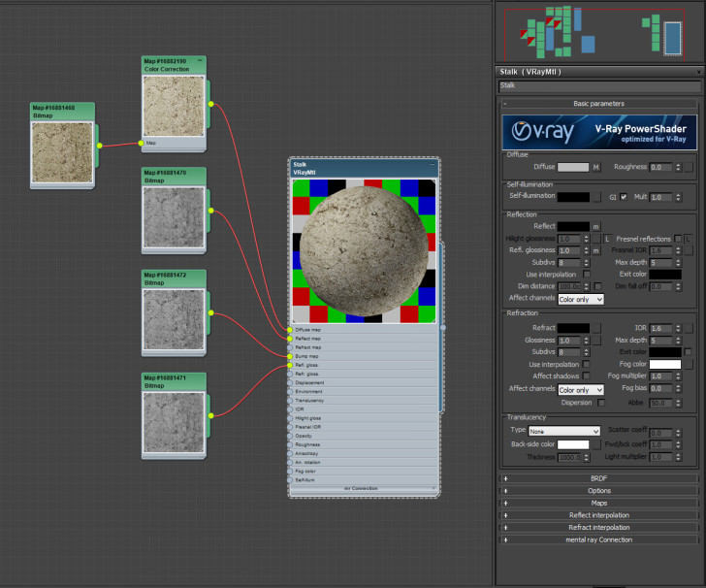Collapse the Color Correction node with minus icon
This screenshot has height=588, width=706.
200,60
